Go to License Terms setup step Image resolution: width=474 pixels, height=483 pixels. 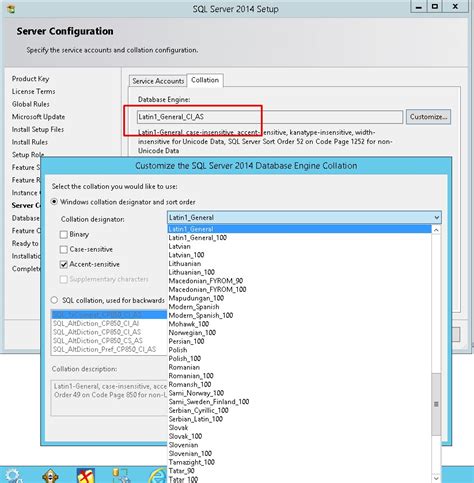[x=33, y=91]
